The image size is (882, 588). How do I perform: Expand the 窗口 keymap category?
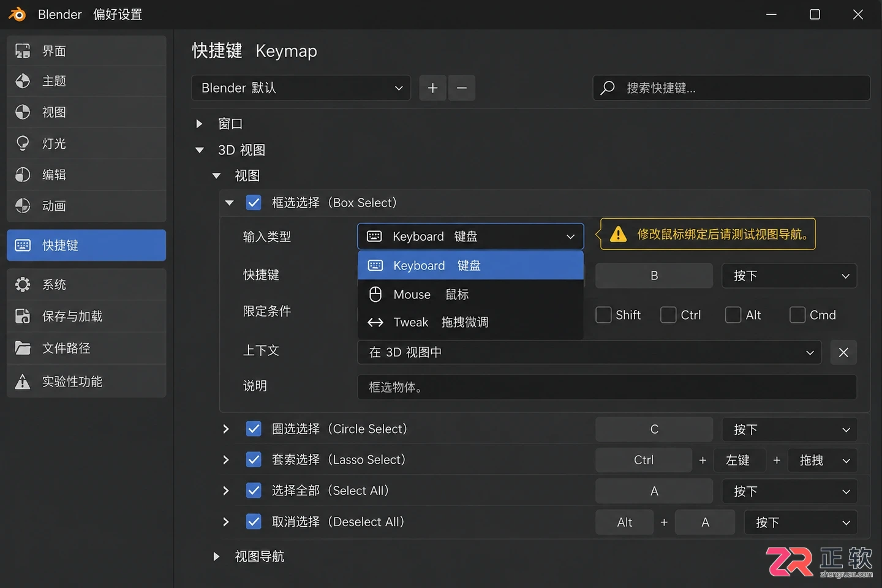coord(199,124)
